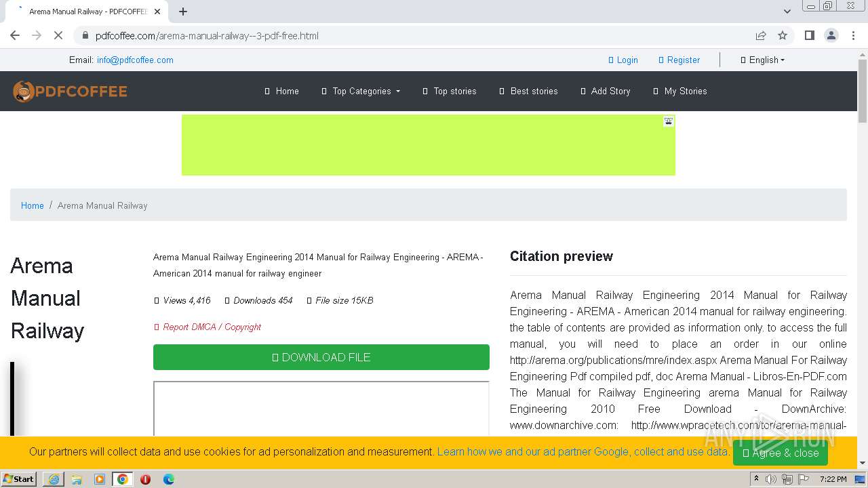868x488 pixels.
Task: Click the network tray icon
Action: [x=787, y=479]
